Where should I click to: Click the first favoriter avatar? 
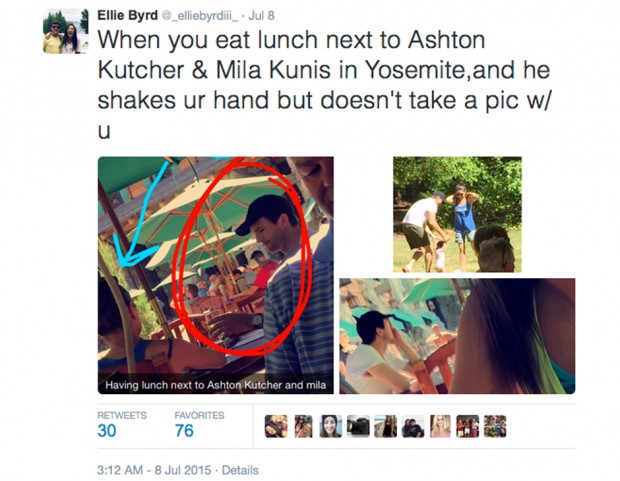pos(276,426)
